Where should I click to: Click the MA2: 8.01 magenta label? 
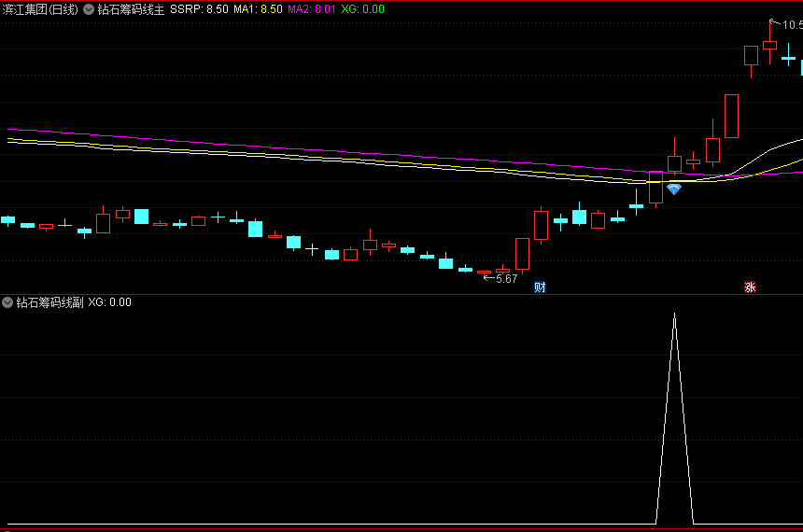(x=312, y=9)
